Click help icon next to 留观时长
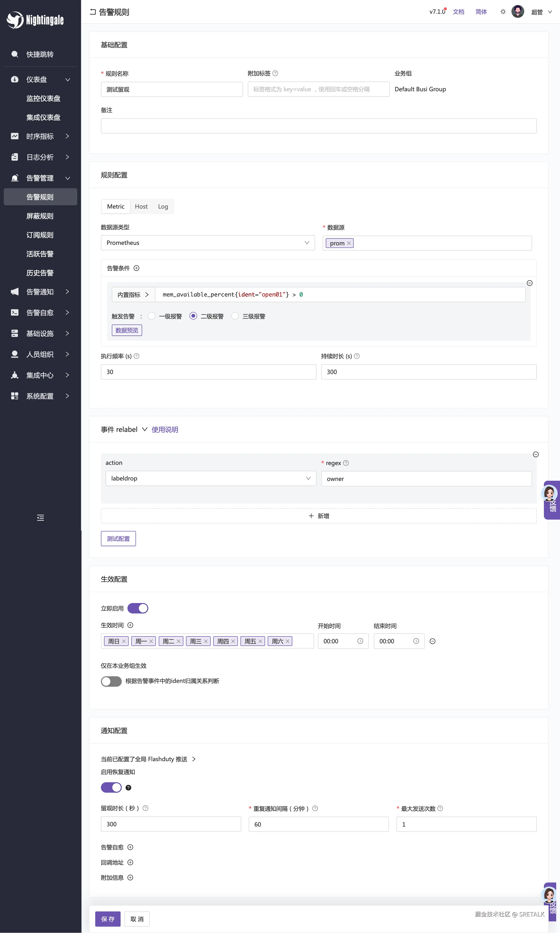This screenshot has height=933, width=560. (146, 808)
